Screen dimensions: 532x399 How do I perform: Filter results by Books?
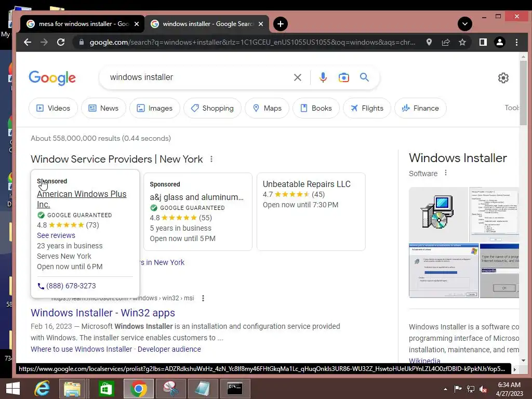316,108
